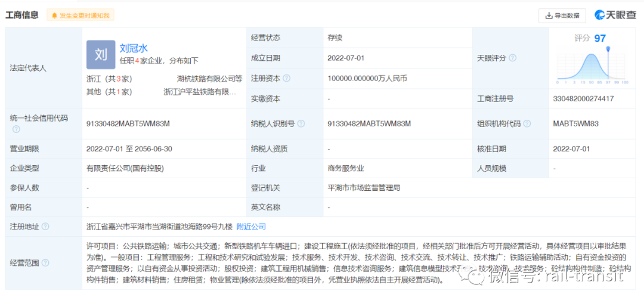Screen dimensions: 644x304
Task: Click help icon next to 经营范围
Action: pos(45,263)
